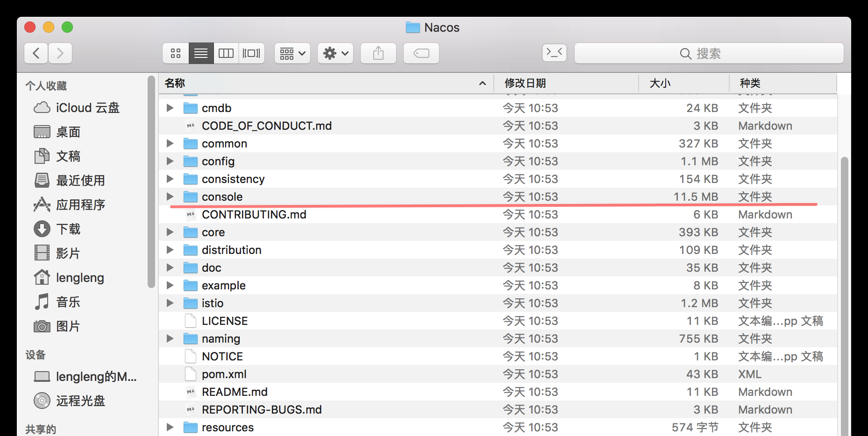Switch to list view mode

point(201,53)
